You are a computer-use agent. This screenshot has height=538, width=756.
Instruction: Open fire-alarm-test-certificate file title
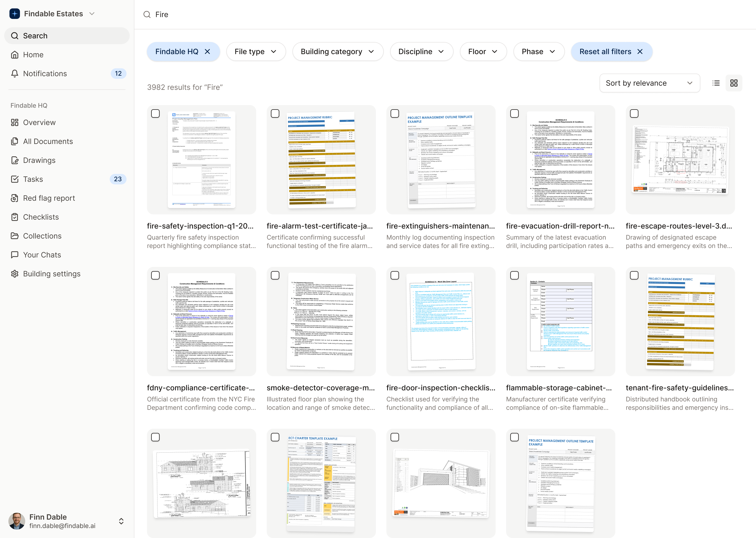(320, 226)
